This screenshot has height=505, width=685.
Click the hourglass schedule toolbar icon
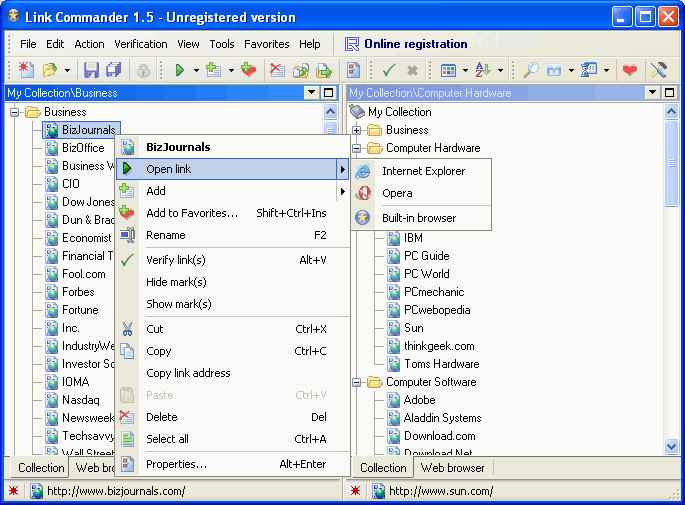click(589, 70)
